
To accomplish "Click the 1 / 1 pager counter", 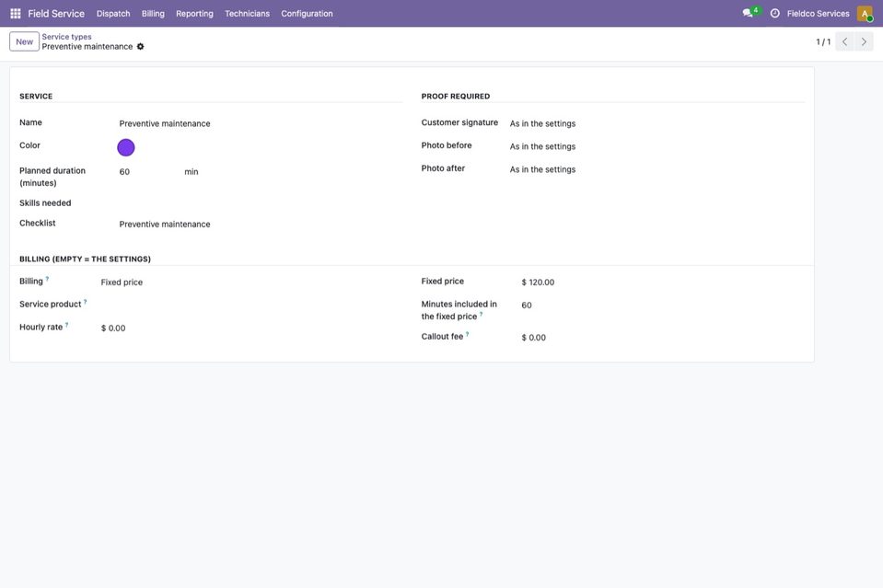I will click(823, 41).
